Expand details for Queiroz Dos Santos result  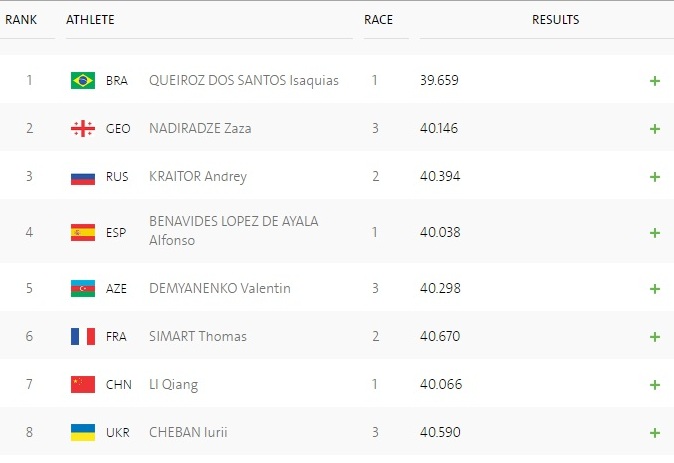(655, 81)
